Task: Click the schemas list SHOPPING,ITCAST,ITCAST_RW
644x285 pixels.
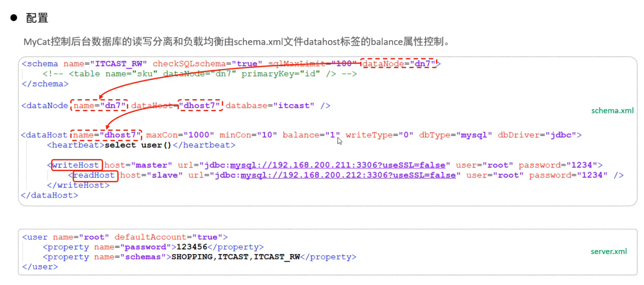Action: 236,257
